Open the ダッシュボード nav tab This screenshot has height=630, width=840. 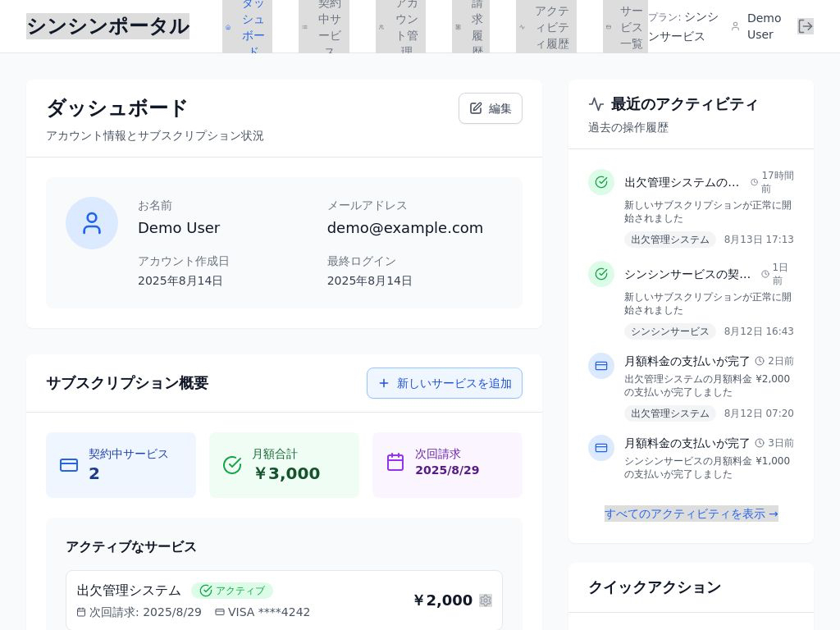247,26
